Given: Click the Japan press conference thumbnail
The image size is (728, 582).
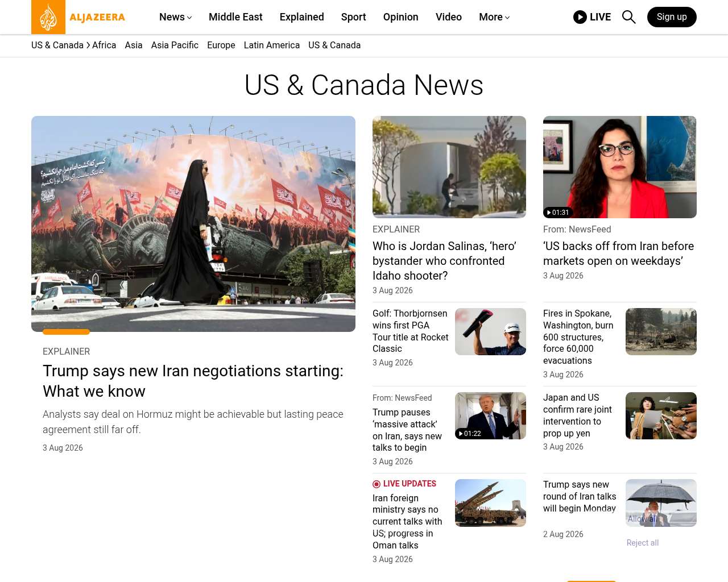Looking at the screenshot, I should coord(661,416).
